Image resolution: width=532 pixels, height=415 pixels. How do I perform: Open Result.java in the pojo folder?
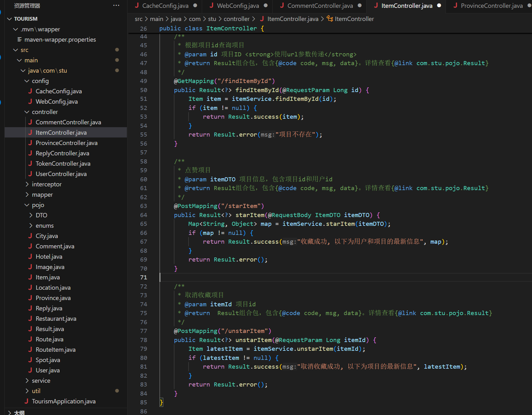coord(50,329)
